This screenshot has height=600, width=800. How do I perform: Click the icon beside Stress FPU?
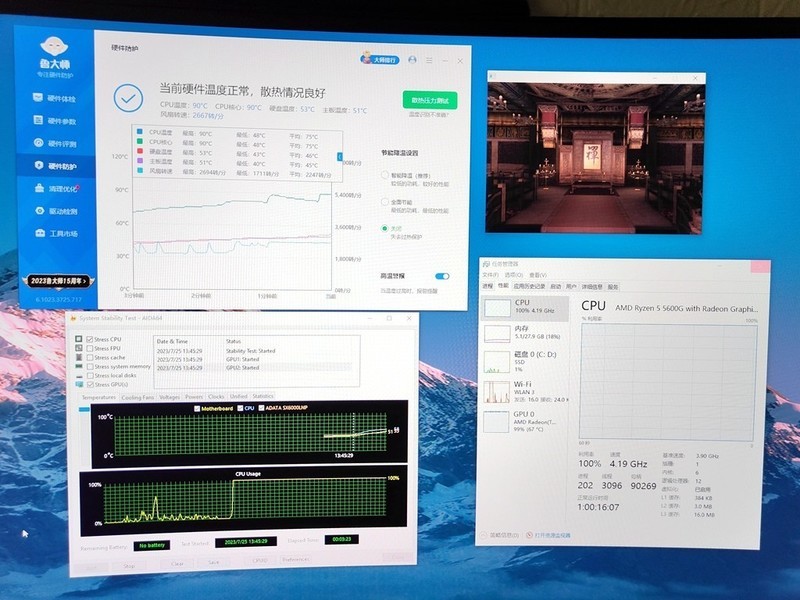click(x=79, y=348)
